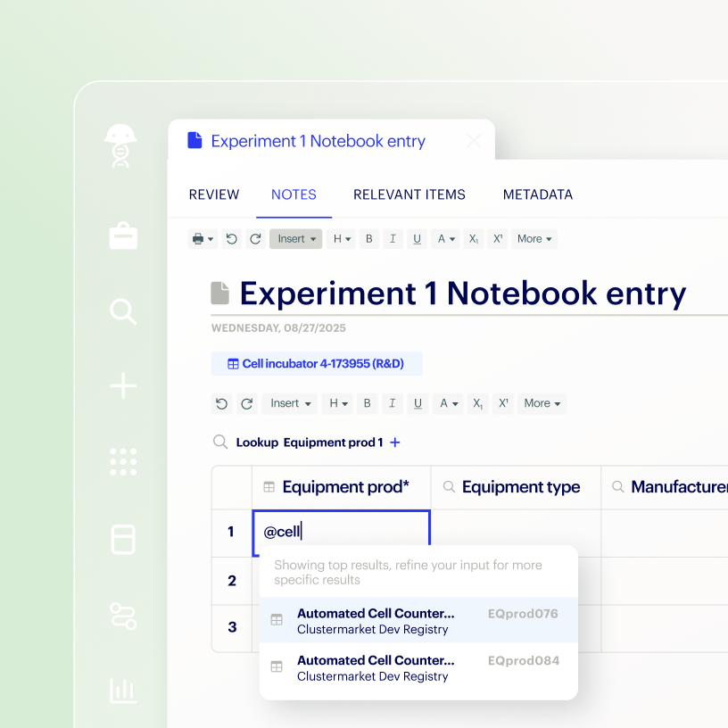Open the top toolbar Insert dropdown
The image size is (728, 728).
[x=296, y=239]
